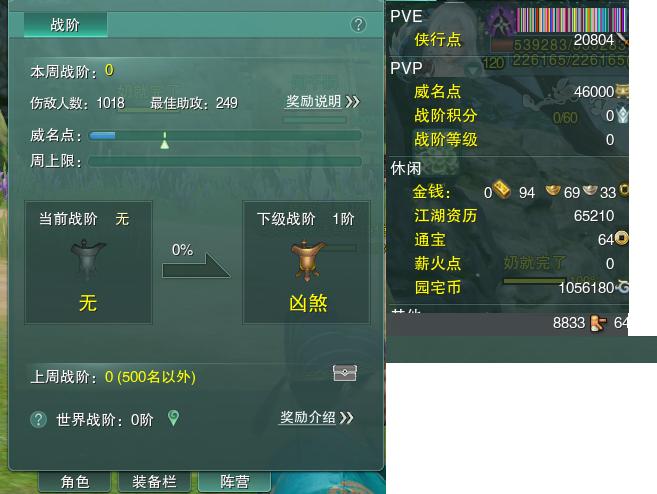Click the green map pin after 0阶
657x494 pixels.
pyautogui.click(x=173, y=418)
